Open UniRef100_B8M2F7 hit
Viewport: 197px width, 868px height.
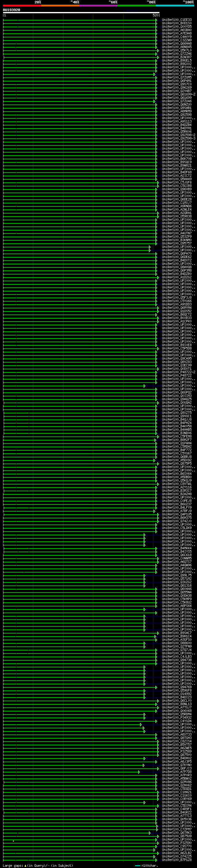tap(177, 440)
